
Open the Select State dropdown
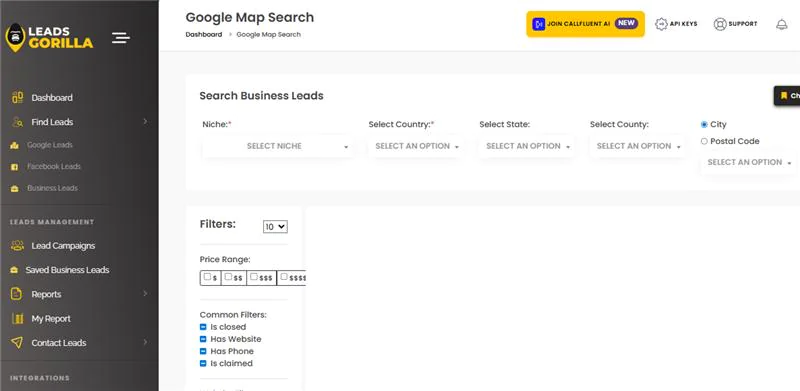pos(528,146)
